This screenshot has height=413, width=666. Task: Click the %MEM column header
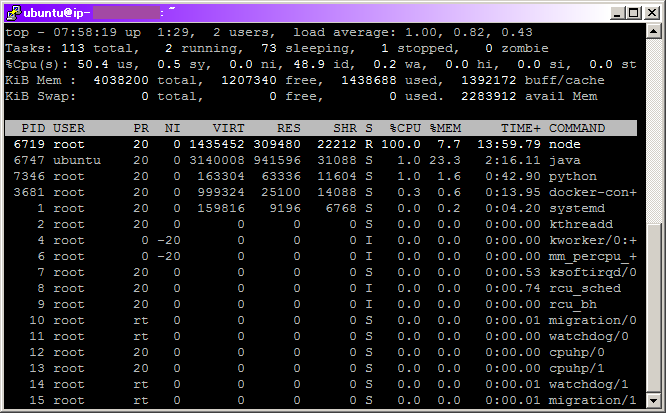447,128
